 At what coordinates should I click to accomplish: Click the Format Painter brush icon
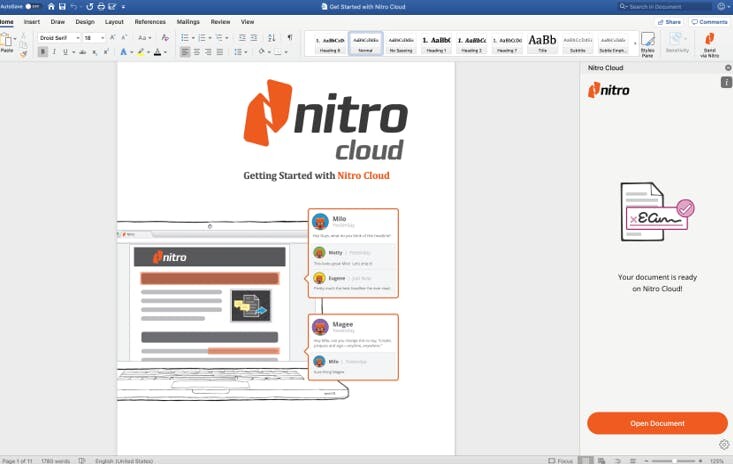(23, 54)
